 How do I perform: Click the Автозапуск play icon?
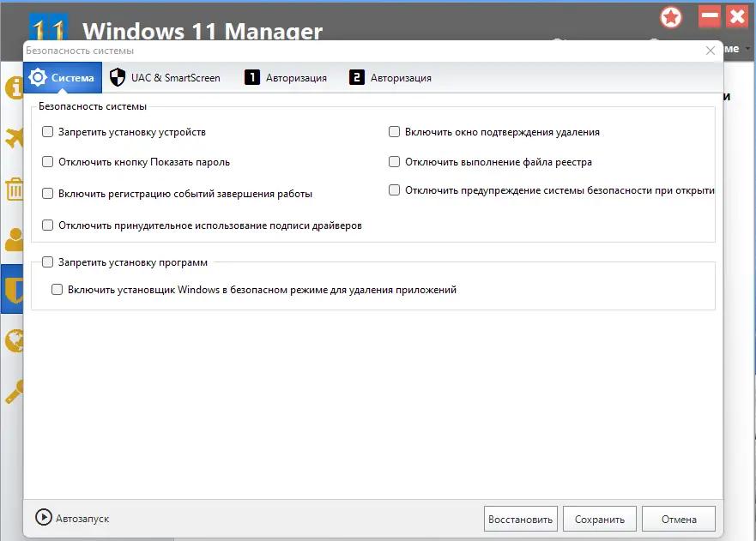pos(44,517)
